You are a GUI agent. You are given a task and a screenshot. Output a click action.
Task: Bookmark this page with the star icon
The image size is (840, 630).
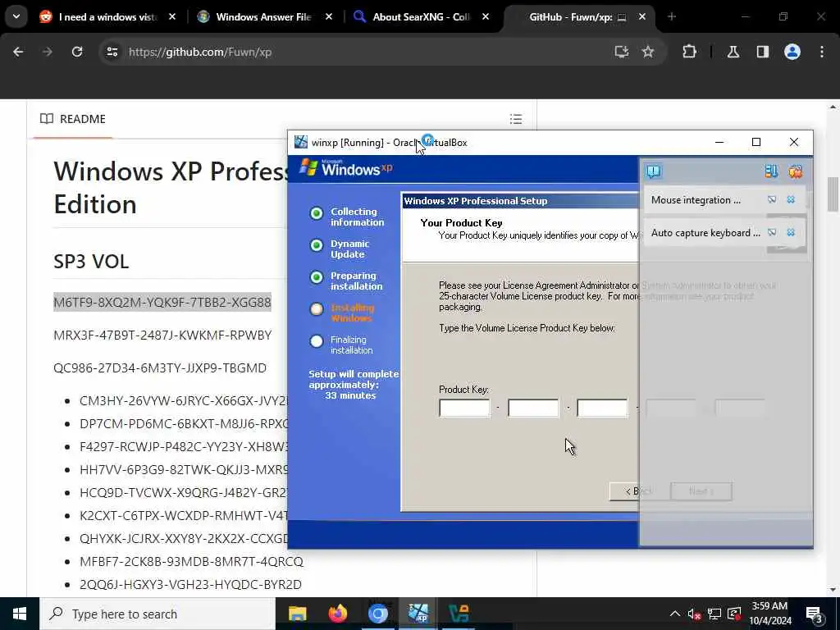(648, 52)
